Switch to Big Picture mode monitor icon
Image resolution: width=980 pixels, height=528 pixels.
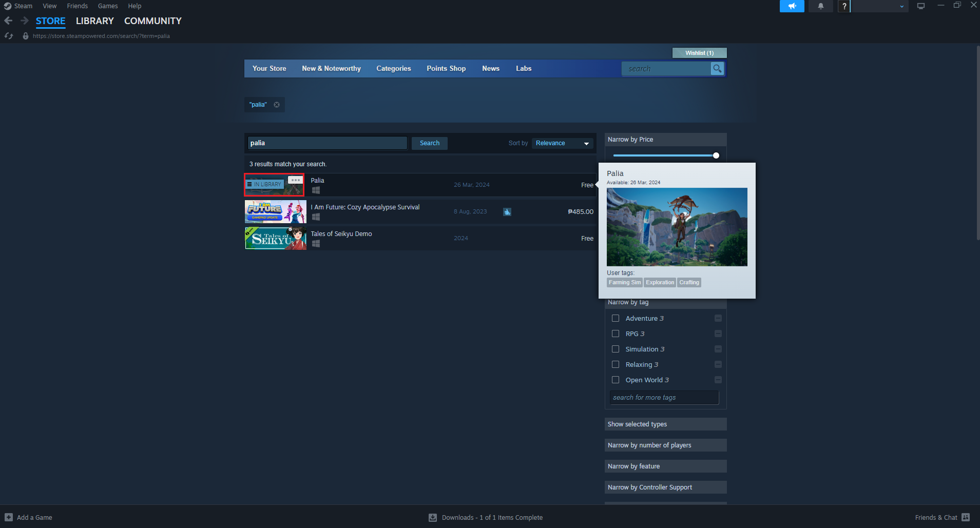tap(921, 6)
